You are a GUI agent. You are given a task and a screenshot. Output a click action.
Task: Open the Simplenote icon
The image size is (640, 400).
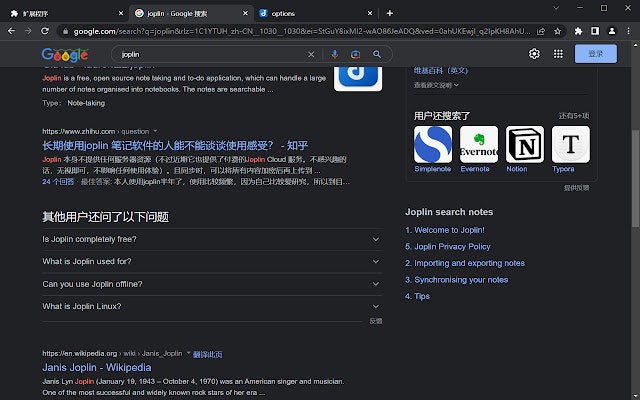coord(433,144)
